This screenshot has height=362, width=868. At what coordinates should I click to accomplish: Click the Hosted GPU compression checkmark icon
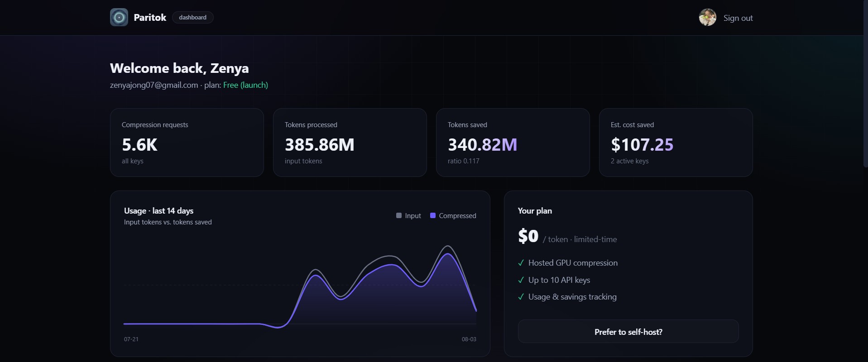pyautogui.click(x=521, y=263)
